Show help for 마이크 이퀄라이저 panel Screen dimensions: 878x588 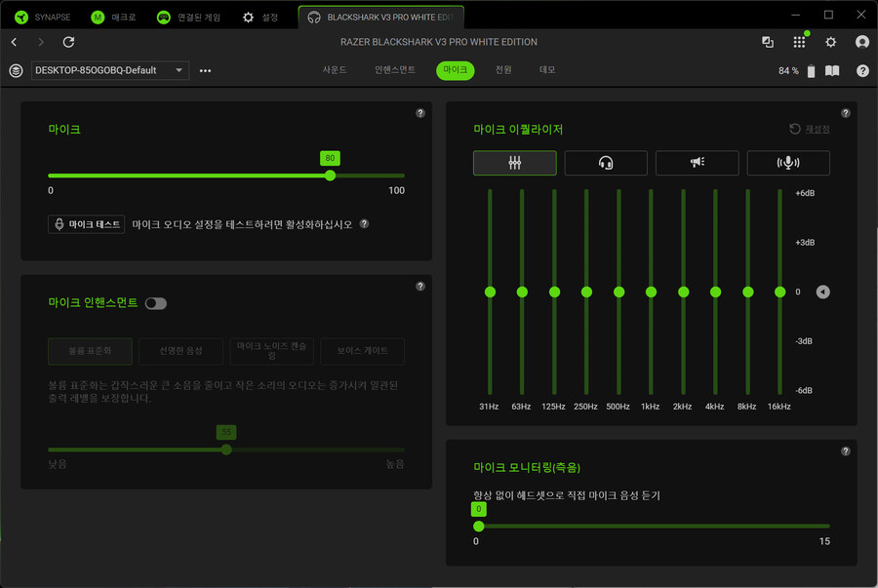coord(846,113)
